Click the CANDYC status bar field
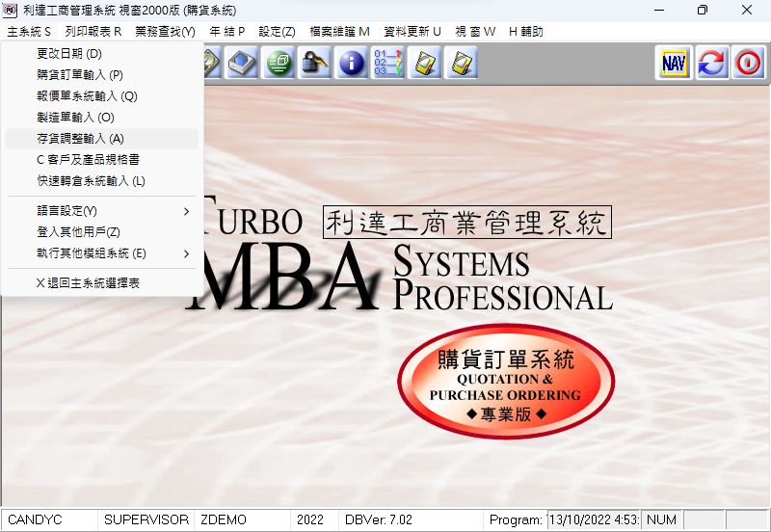771x532 pixels. pos(50,519)
